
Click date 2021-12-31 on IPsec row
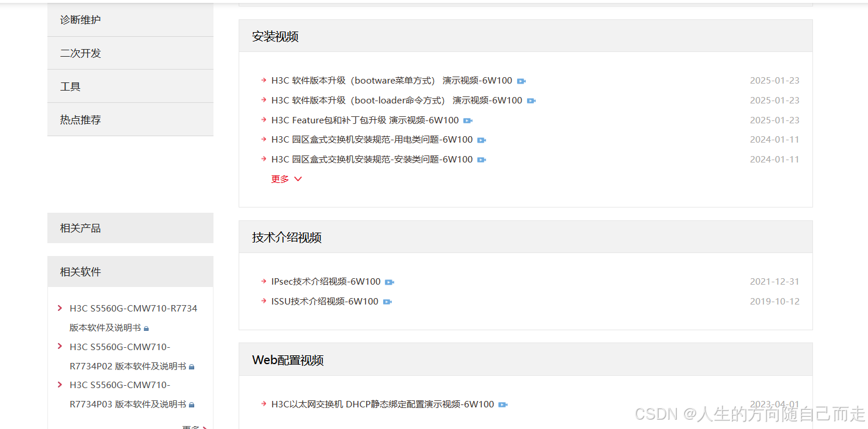pos(774,282)
